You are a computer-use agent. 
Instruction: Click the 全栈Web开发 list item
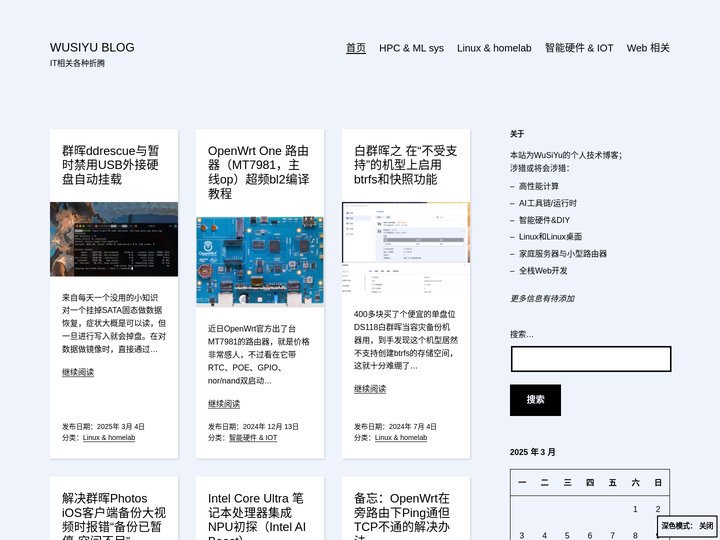[x=543, y=271]
